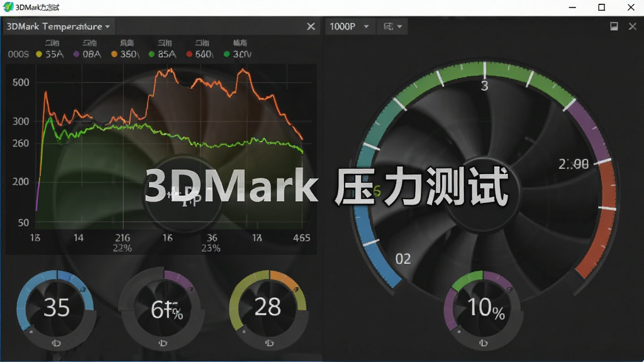This screenshot has width=644, height=362.
Task: Open the display layout icon dropdown
Action: (392, 26)
